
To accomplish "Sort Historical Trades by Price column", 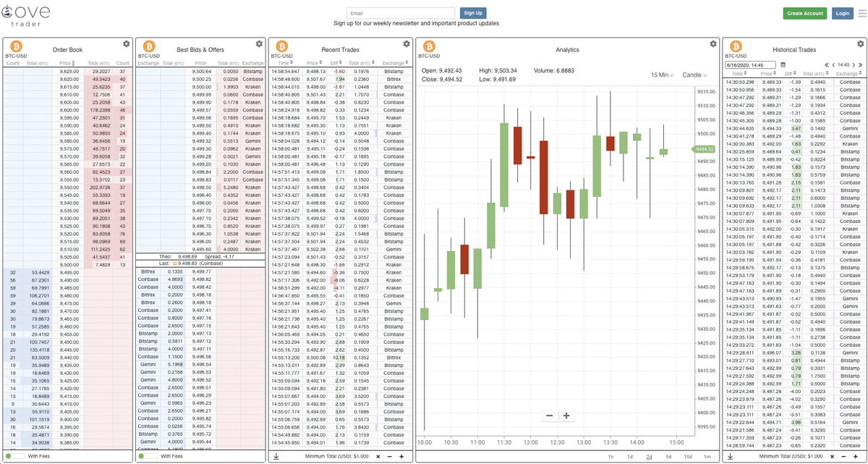I will tap(770, 74).
